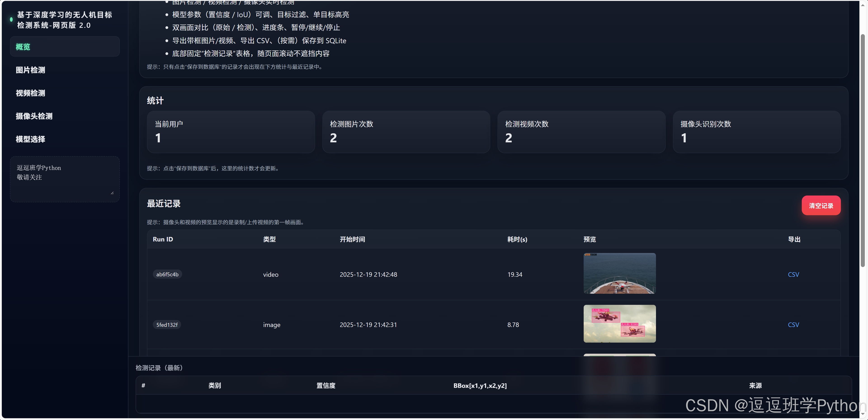Image resolution: width=868 pixels, height=420 pixels.
Task: Click the 开始时间 column header
Action: click(352, 239)
